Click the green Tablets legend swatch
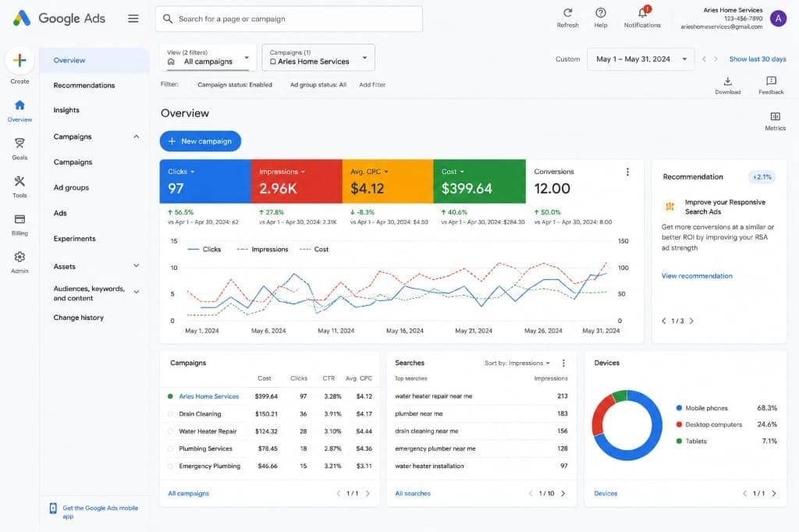 click(679, 441)
